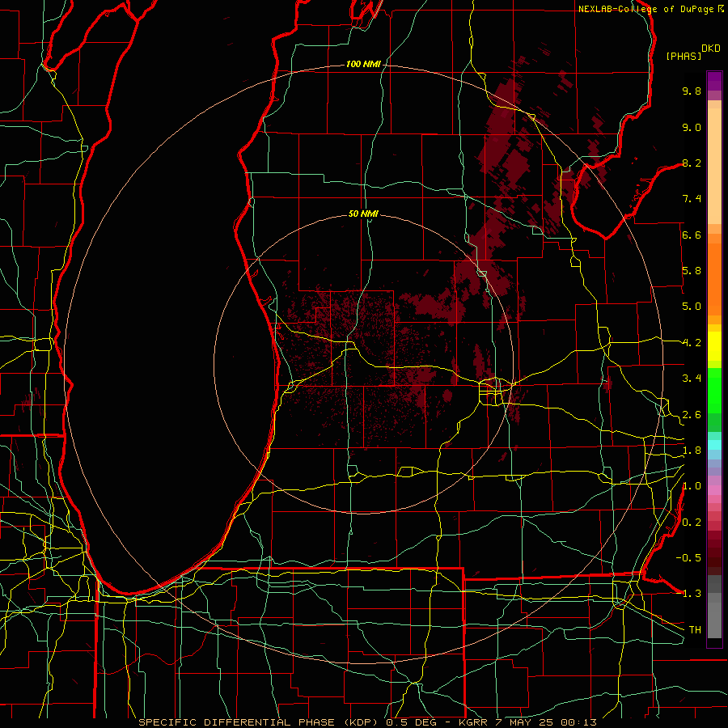Image resolution: width=728 pixels, height=728 pixels.
Task: Click the 0.2 scale value
Action: (692, 523)
